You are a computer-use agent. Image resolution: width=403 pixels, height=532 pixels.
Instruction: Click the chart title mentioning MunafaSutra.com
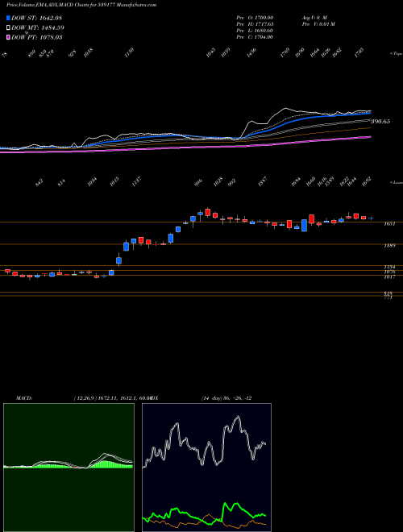point(81,6)
